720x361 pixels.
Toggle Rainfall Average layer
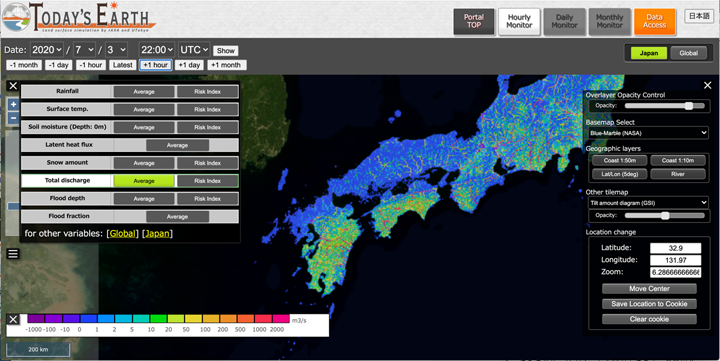[x=144, y=92]
